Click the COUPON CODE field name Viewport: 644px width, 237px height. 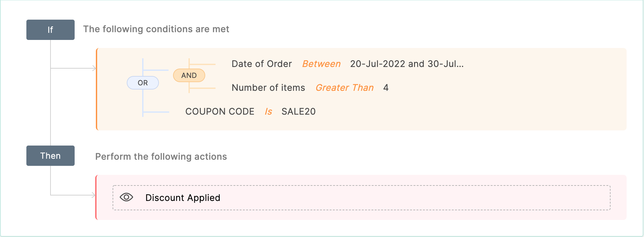[x=220, y=111]
